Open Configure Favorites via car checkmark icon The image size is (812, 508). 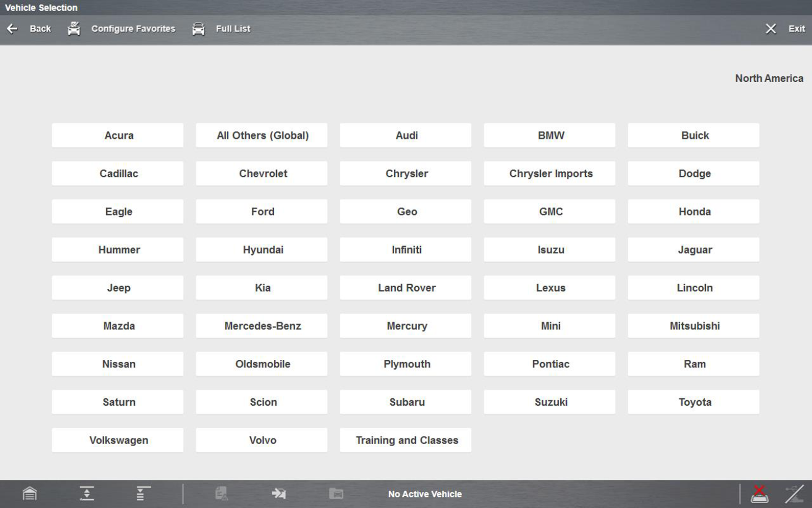pyautogui.click(x=74, y=29)
